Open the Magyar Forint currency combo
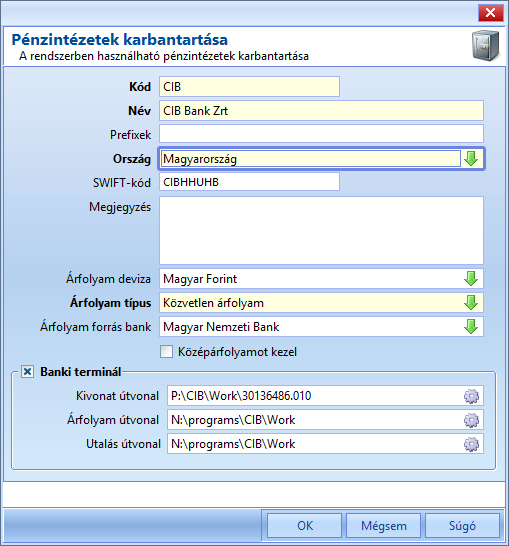Image resolution: width=509 pixels, height=546 pixels. 321,279
